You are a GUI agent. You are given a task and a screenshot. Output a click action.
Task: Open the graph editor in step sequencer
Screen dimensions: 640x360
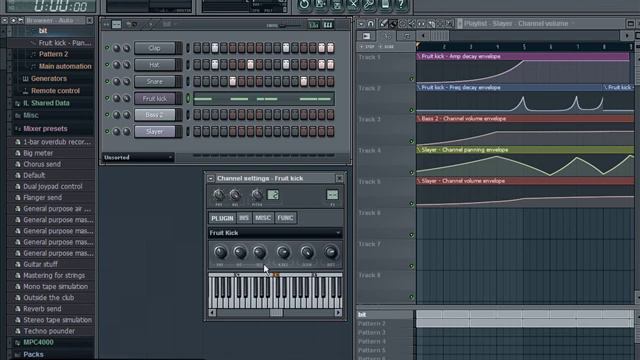313,25
